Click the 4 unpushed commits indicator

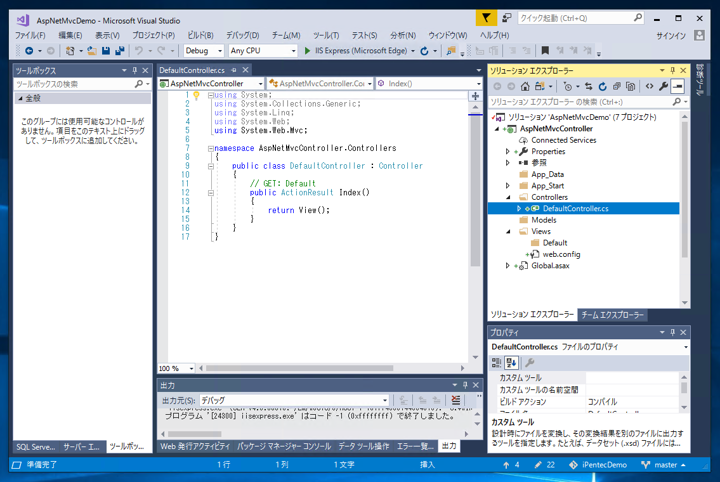point(511,465)
